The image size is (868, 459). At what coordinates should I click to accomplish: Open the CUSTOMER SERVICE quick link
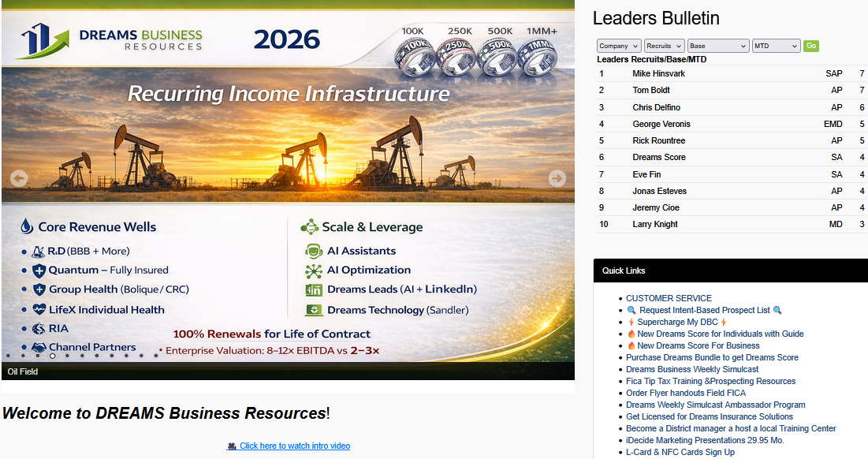[669, 298]
